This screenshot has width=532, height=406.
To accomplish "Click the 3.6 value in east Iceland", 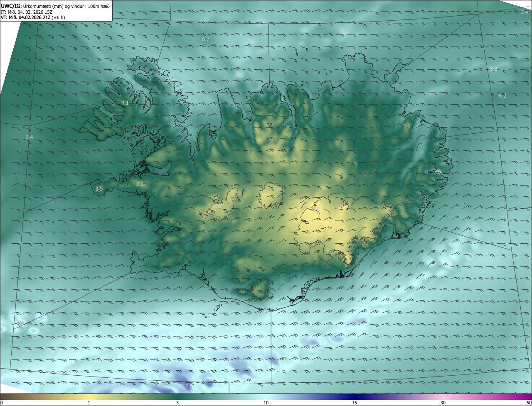I will tap(406, 126).
